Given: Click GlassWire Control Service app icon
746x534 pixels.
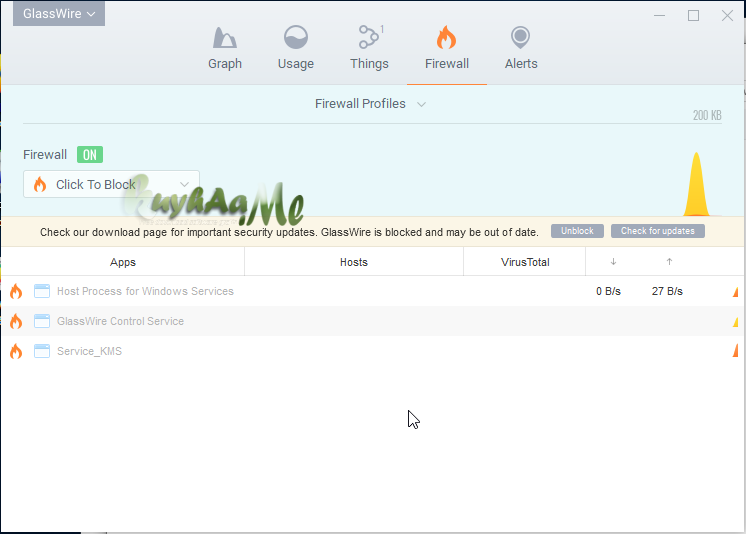Looking at the screenshot, I should 42,321.
